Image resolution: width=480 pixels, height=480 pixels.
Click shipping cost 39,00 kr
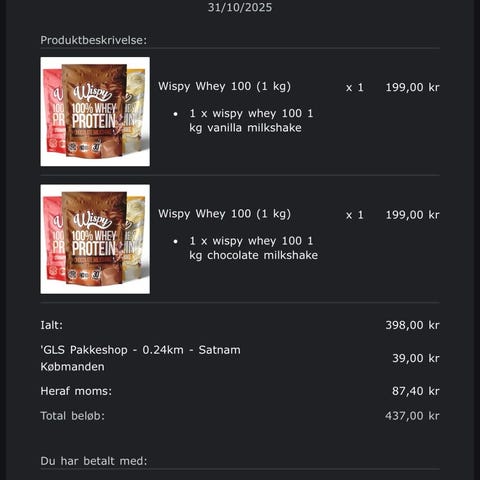click(x=416, y=358)
